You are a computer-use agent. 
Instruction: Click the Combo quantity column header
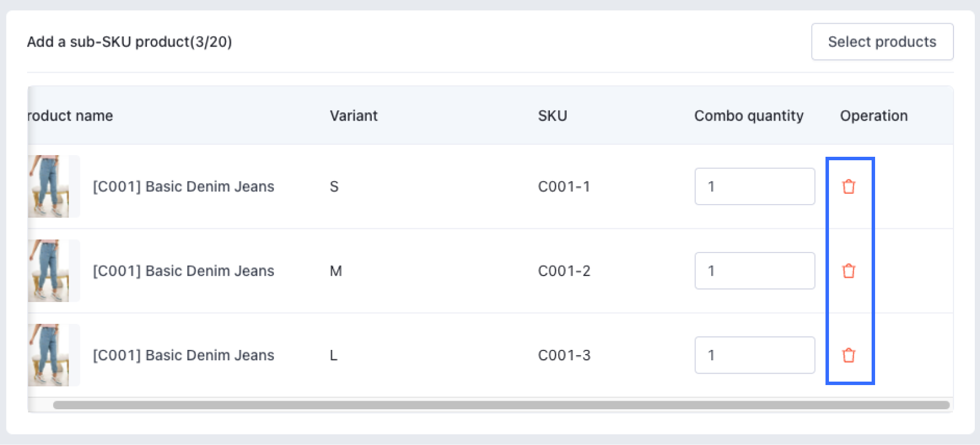tap(748, 116)
